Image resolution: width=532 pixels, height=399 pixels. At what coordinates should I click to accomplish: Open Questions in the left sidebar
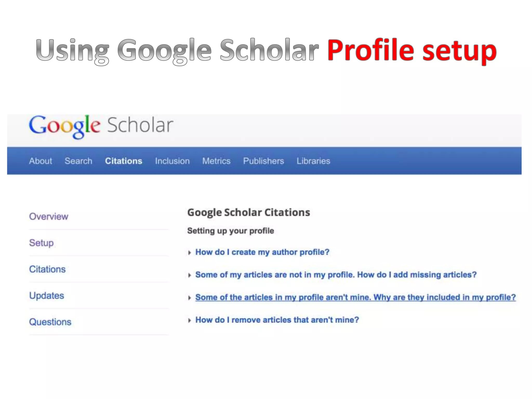50,322
